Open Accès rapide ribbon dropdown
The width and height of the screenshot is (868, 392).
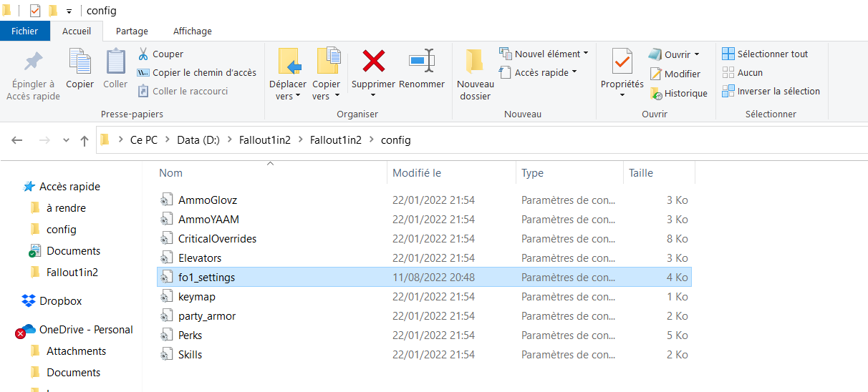point(538,72)
